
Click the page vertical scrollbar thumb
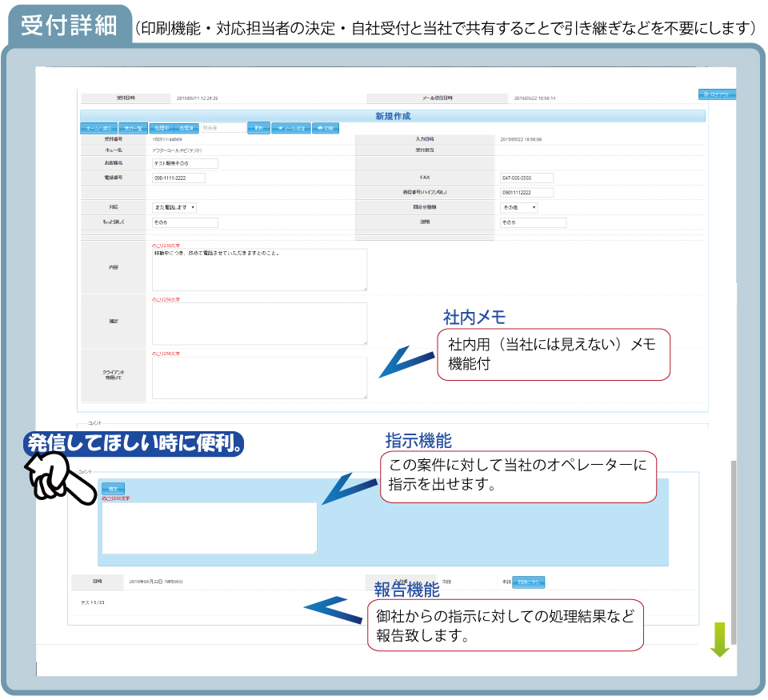(734, 552)
